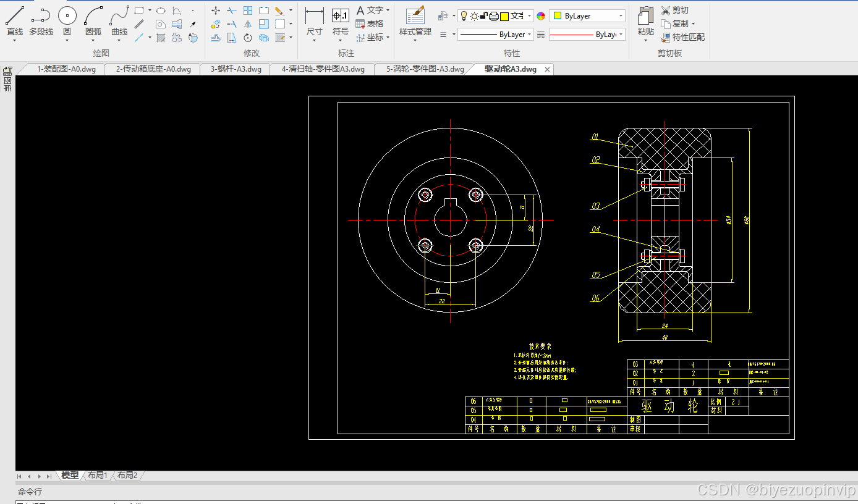The width and height of the screenshot is (858, 504).
Task: Click the erase tool icon
Action: (x=279, y=10)
